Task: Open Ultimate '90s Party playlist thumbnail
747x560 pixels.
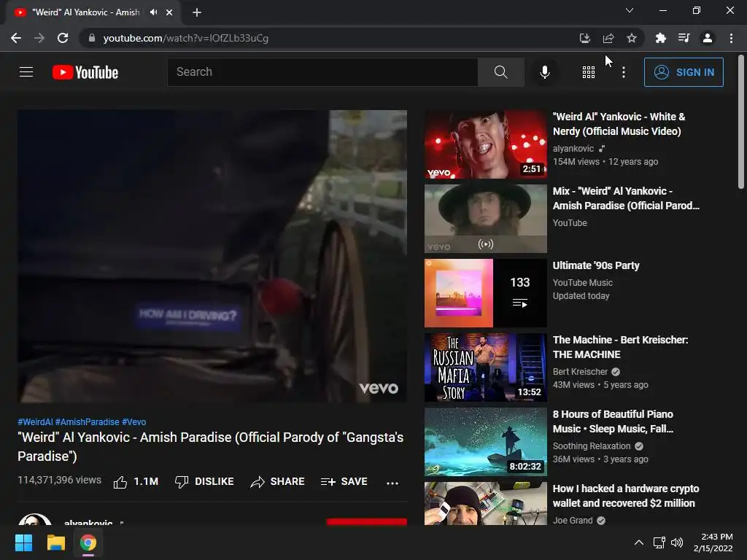Action: (485, 293)
